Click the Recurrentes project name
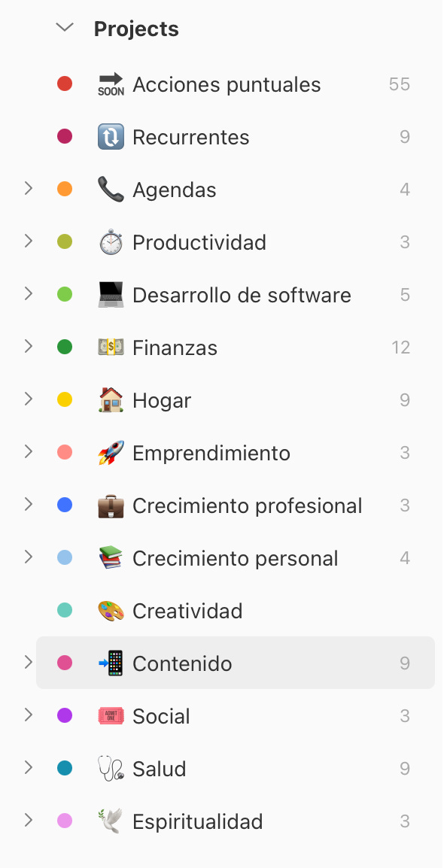Viewport: 447px width, 868px height. coord(191,137)
